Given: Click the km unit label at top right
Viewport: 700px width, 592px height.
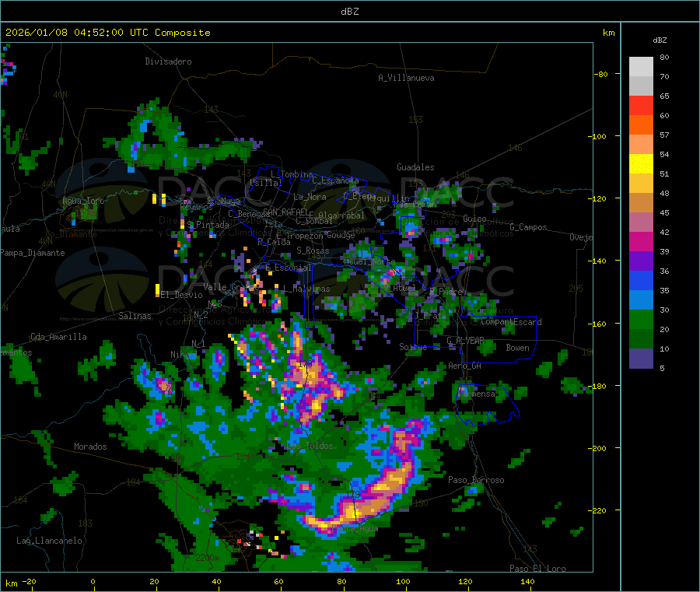Looking at the screenshot, I should point(608,33).
